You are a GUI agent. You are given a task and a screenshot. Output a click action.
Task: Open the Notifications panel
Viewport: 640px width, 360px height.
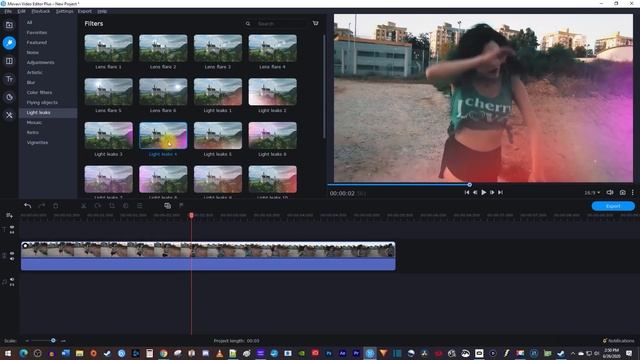pos(618,341)
